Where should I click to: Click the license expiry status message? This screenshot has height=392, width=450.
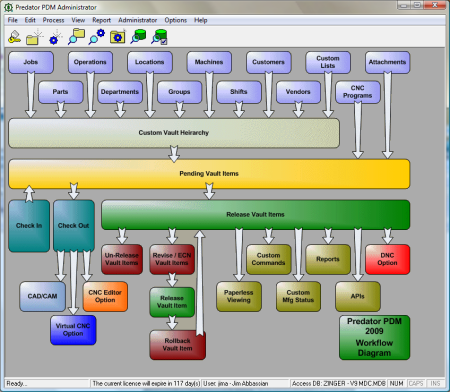tap(146, 384)
